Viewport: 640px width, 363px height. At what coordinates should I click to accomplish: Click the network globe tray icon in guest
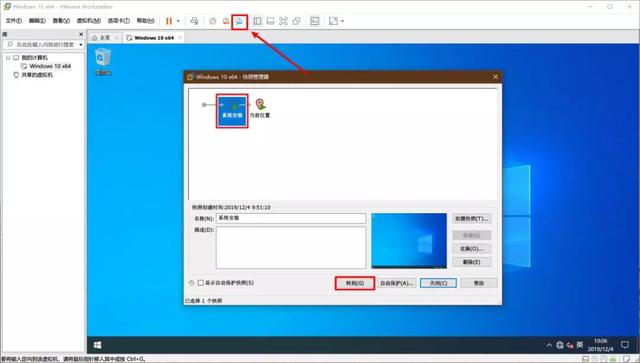coord(560,345)
